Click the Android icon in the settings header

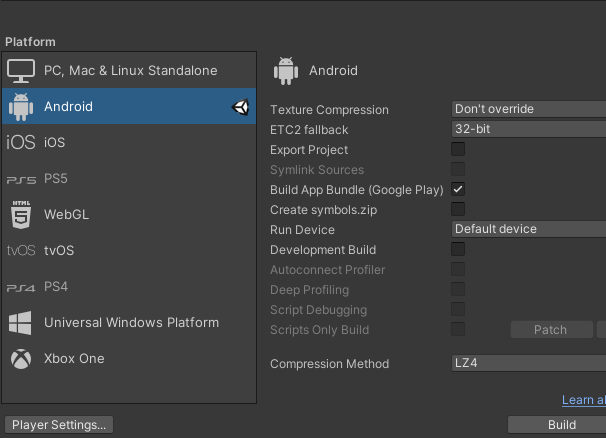point(286,71)
